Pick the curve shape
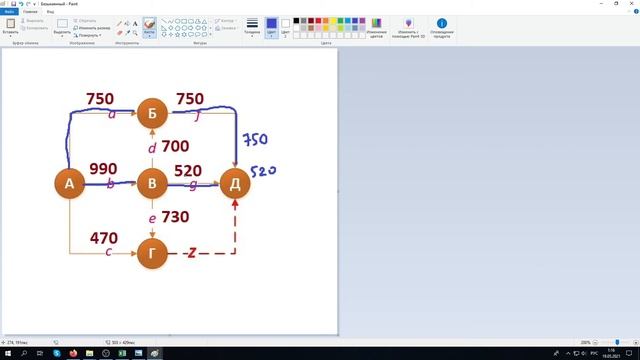The width and height of the screenshot is (640, 360). click(x=171, y=21)
